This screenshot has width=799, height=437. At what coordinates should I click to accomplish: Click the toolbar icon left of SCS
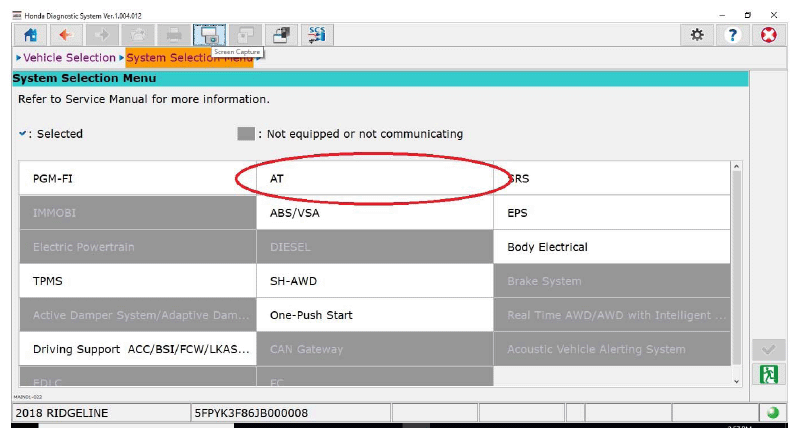pyautogui.click(x=281, y=35)
